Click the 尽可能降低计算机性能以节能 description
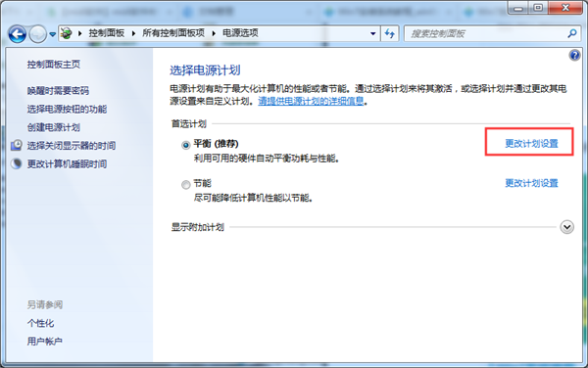 [254, 198]
